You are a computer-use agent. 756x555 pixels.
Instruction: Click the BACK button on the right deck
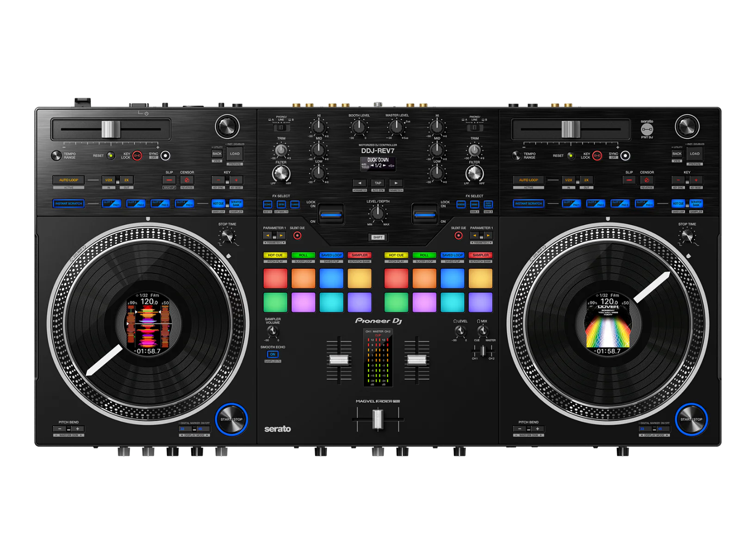pyautogui.click(x=677, y=154)
